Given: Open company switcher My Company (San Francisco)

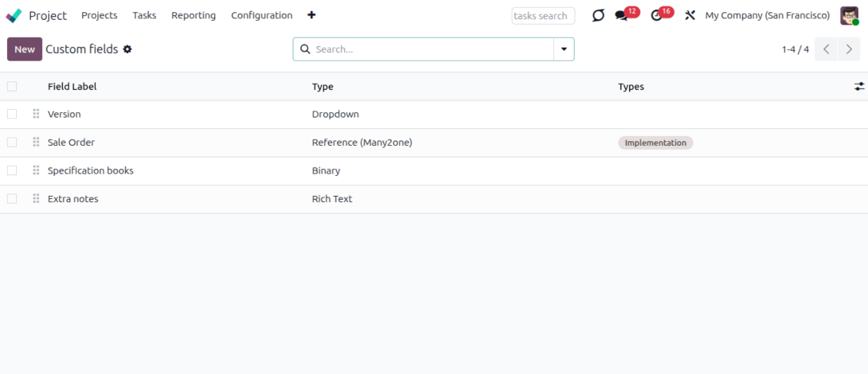Looking at the screenshot, I should 767,15.
